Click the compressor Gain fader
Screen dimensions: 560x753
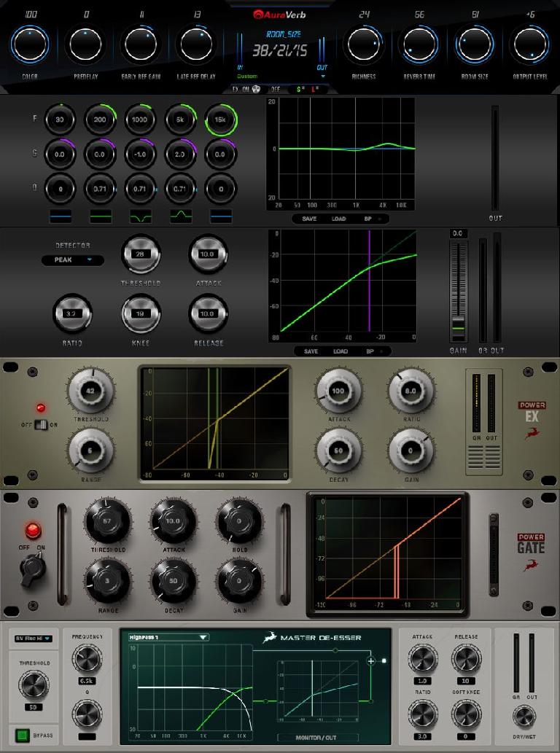(x=459, y=327)
